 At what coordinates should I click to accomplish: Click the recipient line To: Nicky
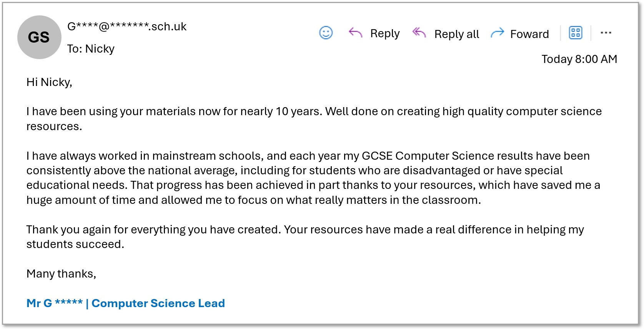tap(91, 49)
